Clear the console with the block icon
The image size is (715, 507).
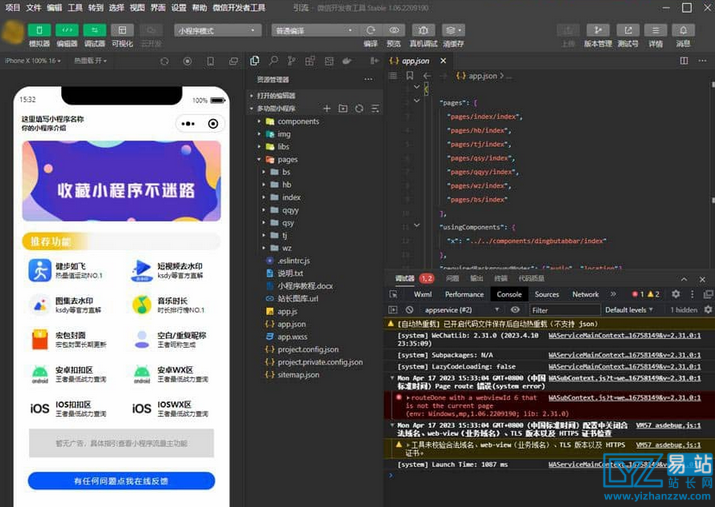(x=410, y=310)
